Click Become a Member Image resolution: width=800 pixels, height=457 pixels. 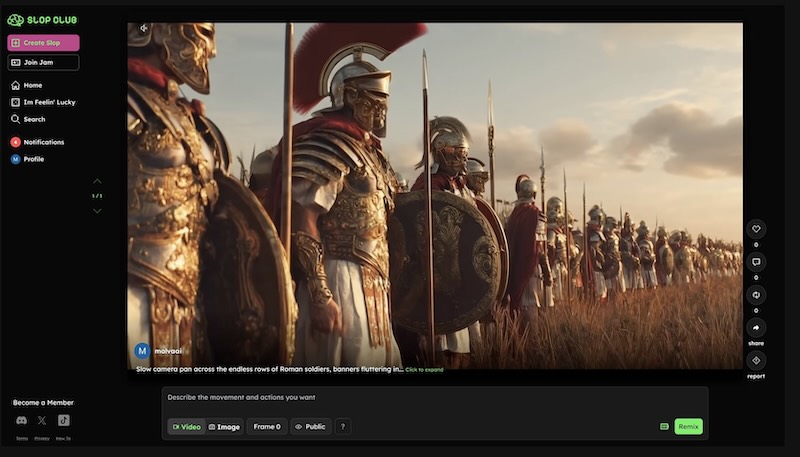(x=43, y=402)
